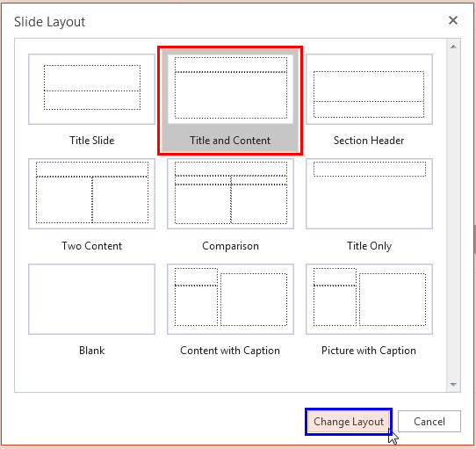
Task: Select the Two Content layout thumbnail
Action: click(x=91, y=193)
